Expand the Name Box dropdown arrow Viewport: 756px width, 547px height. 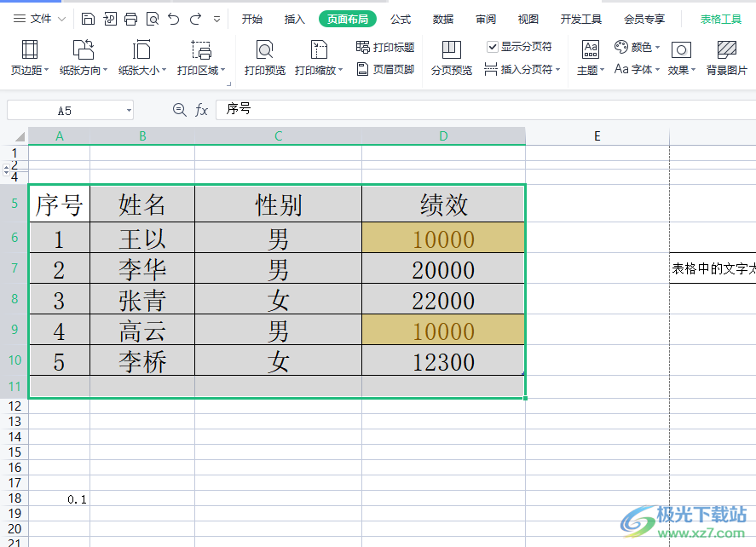pos(129,111)
